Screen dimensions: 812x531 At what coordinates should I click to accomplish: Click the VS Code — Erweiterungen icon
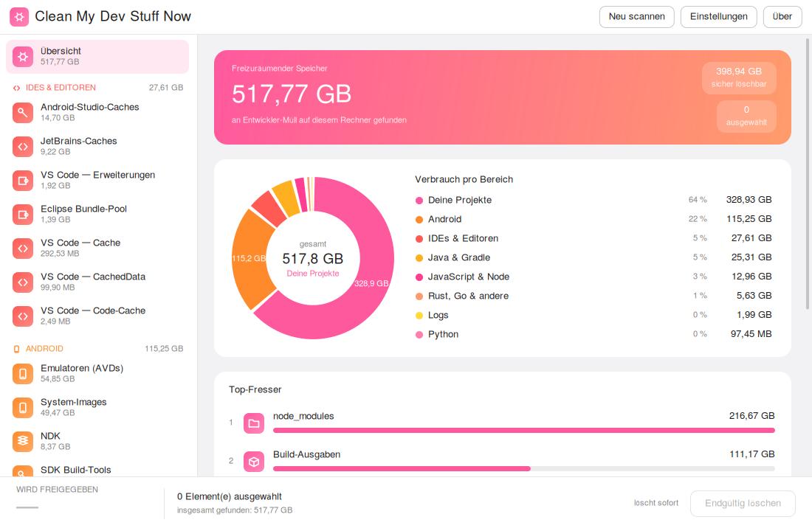click(x=23, y=181)
